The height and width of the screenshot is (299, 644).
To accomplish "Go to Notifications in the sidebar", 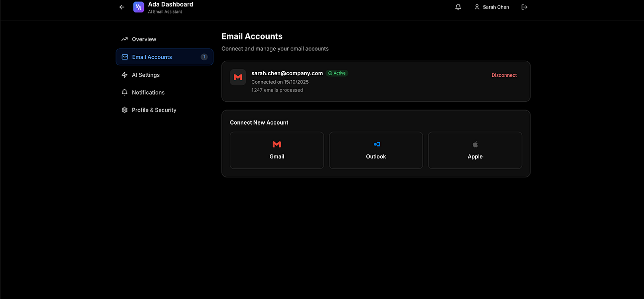I will (x=164, y=92).
